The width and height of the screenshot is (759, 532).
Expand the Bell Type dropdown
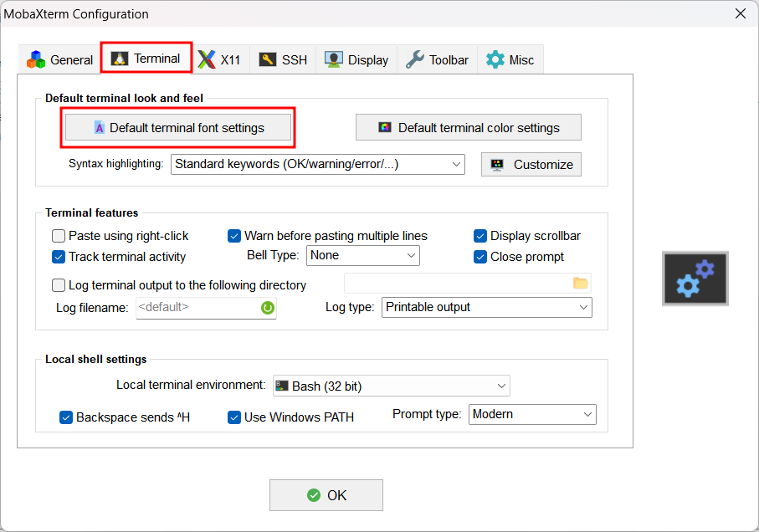363,255
